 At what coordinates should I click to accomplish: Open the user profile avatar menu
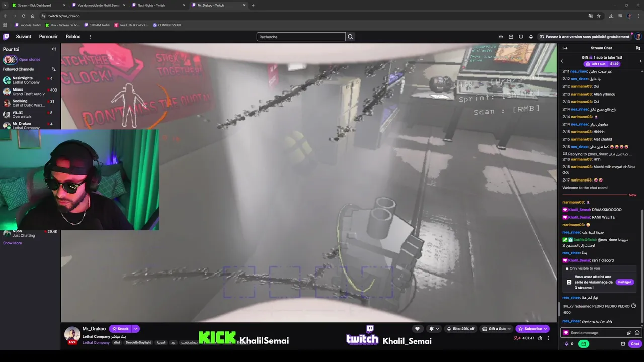(638, 37)
